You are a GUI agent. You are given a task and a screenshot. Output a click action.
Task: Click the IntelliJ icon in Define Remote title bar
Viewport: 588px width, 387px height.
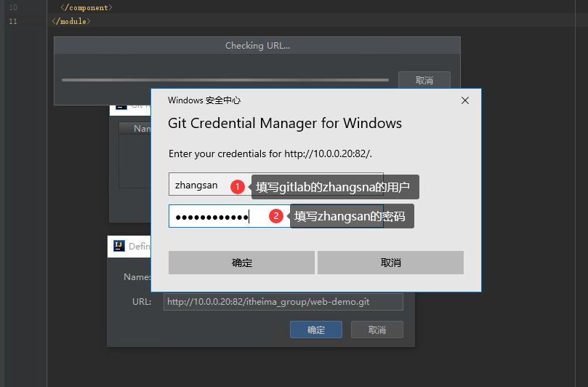click(119, 246)
